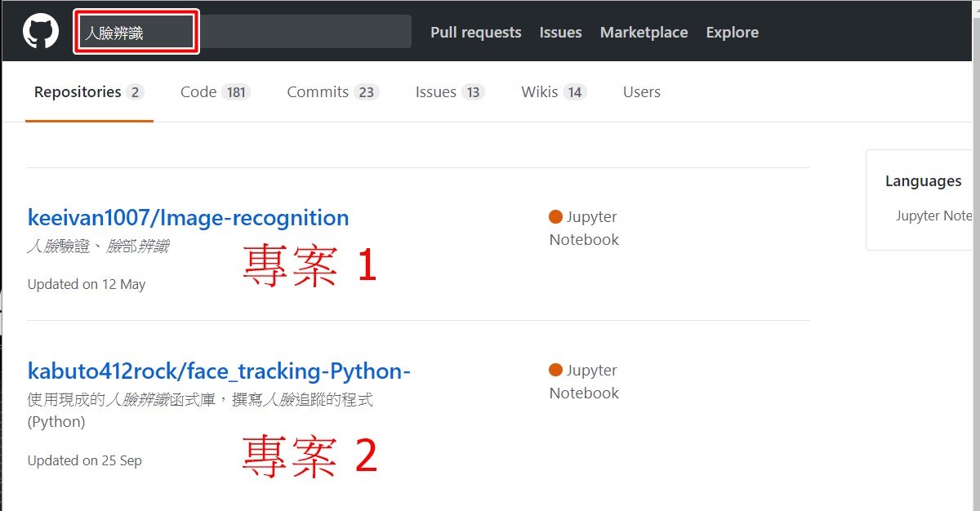Viewport: 980px width, 511px height.
Task: Open Pull requests in the header
Action: [475, 33]
